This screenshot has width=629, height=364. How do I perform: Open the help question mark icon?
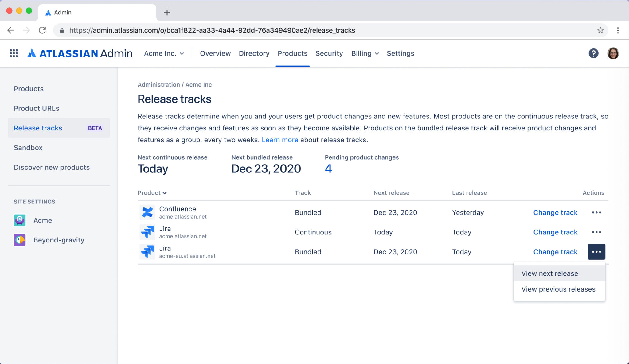(593, 53)
